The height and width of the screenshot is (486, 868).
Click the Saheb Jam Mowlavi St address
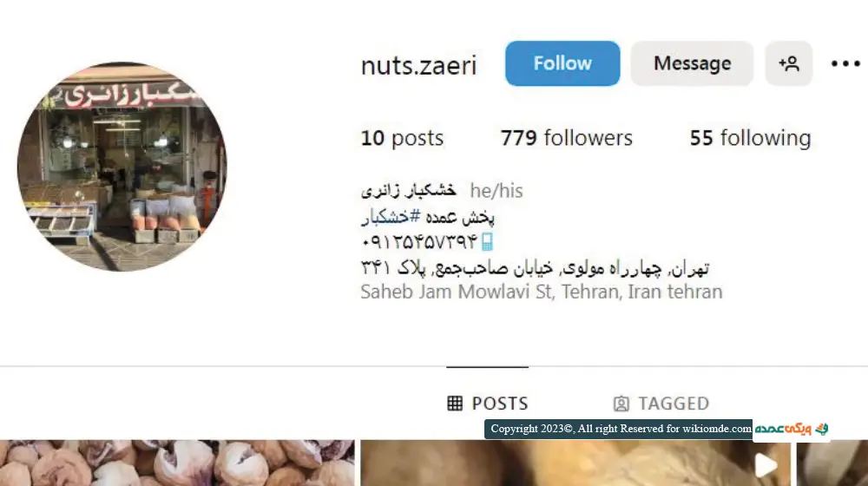pos(542,292)
